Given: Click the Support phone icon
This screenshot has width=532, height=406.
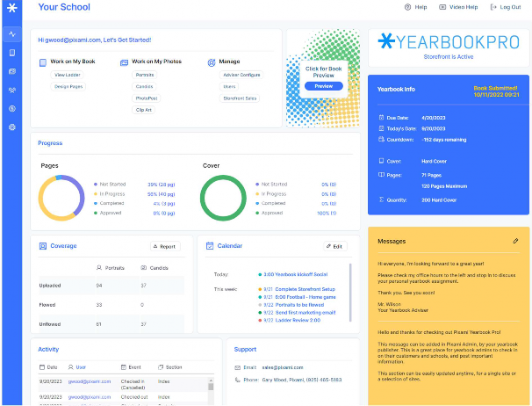Looking at the screenshot, I should point(238,380).
